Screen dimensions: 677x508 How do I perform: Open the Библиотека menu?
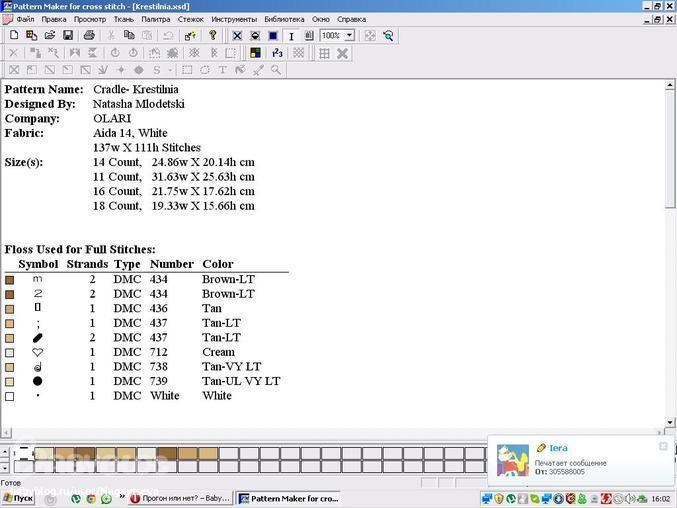285,19
